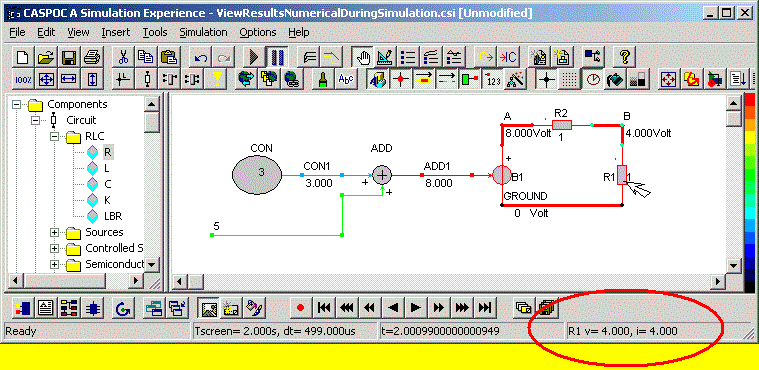759x370 pixels.
Task: Click the yellow question mark help icon
Action: pyautogui.click(x=624, y=58)
